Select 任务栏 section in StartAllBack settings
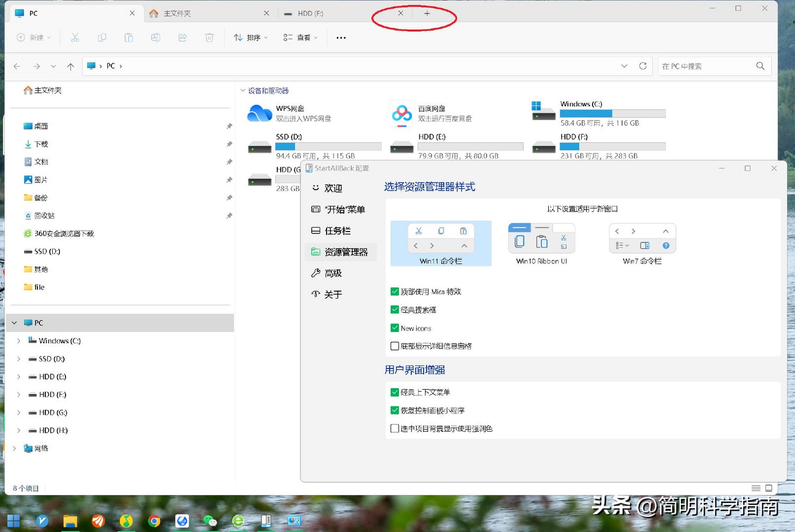The image size is (795, 532). [x=337, y=231]
